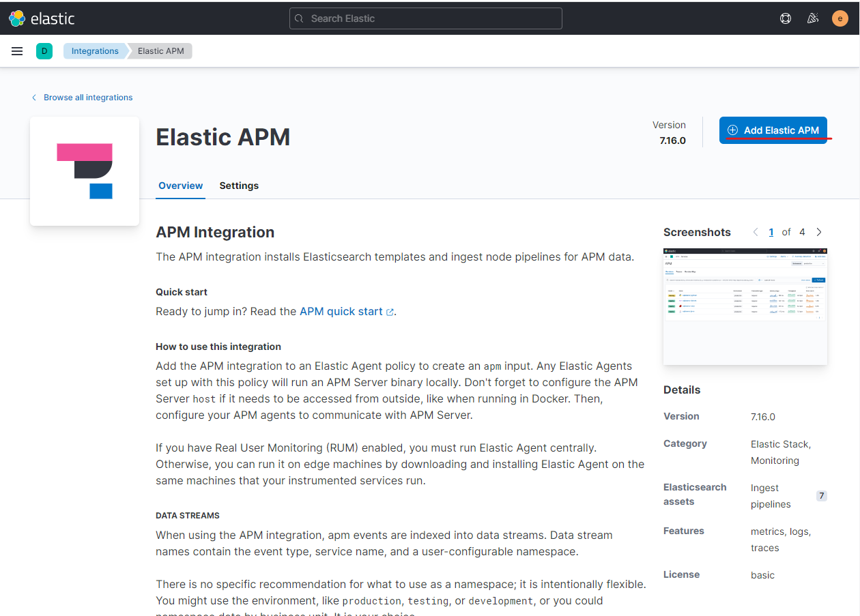
Task: Click How to use this integration heading
Action: click(x=218, y=347)
